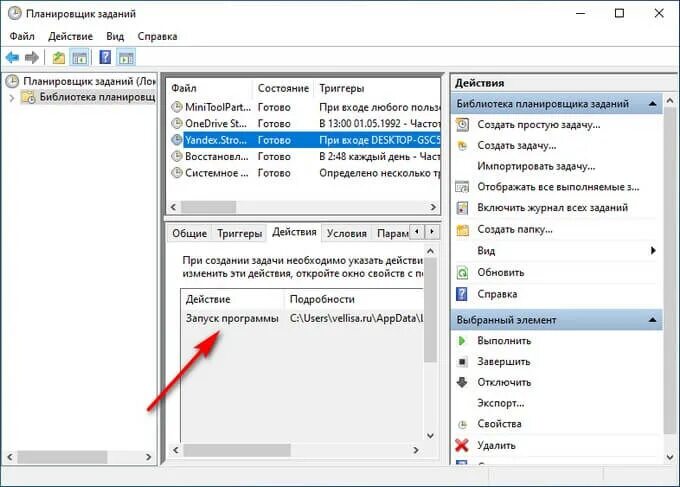Click the properties icon beside Свойства
Screen dimensions: 680x487
click(x=462, y=424)
